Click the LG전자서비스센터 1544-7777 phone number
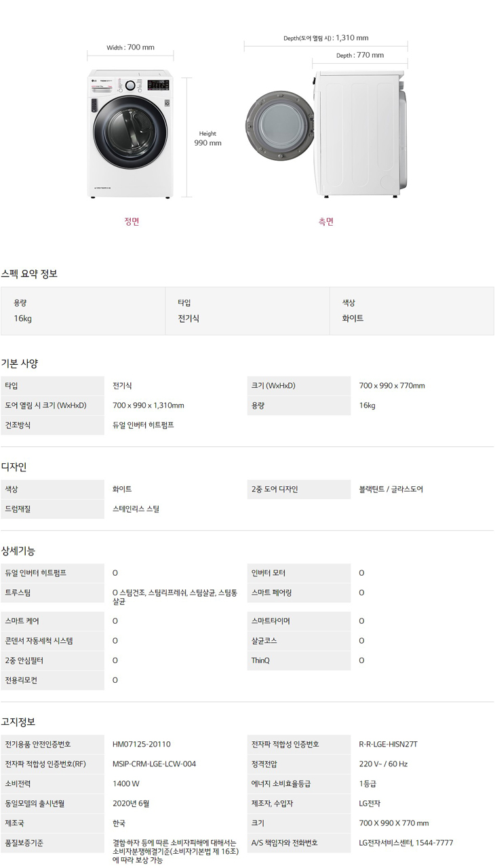 [406, 843]
